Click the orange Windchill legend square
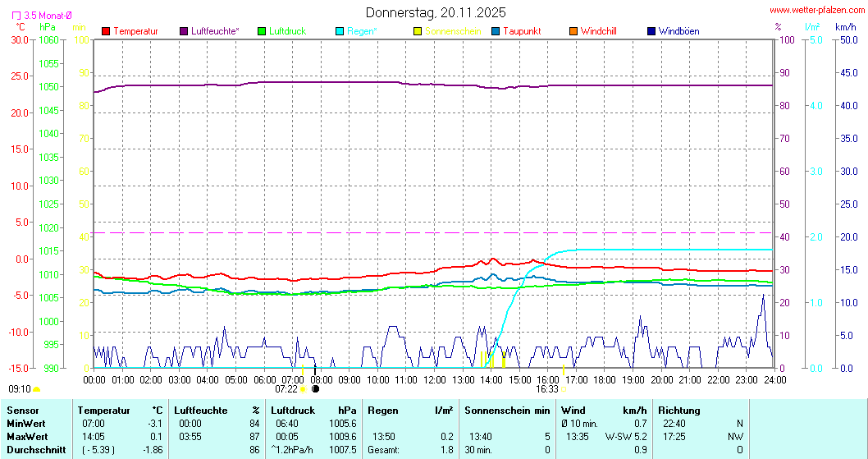 [x=573, y=31]
